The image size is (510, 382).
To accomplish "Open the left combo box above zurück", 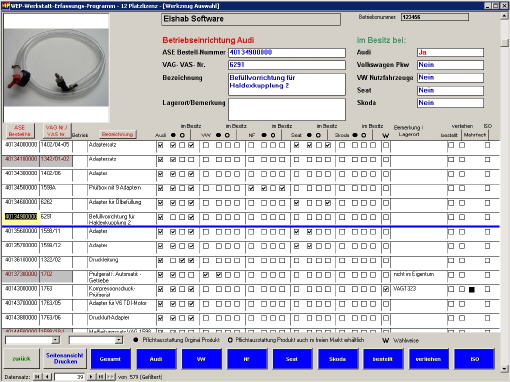I will click(x=56, y=340).
